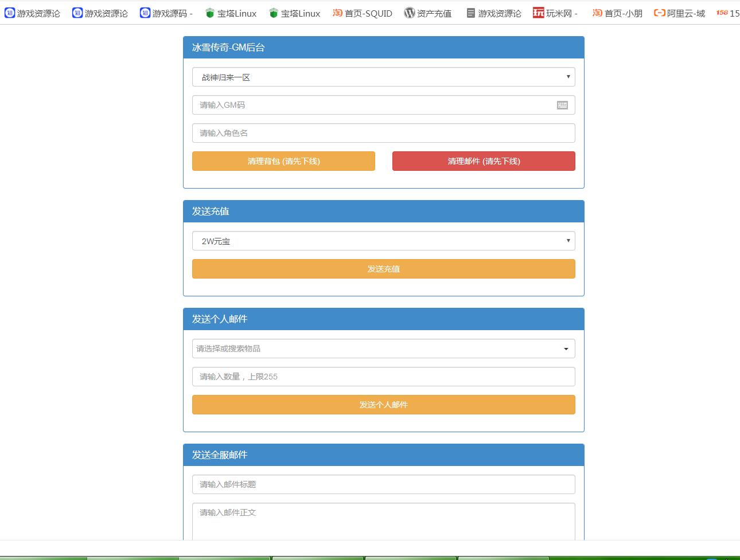Click the keyboard icon in the GM码 field
Screen dimensions: 740x560
(562, 105)
